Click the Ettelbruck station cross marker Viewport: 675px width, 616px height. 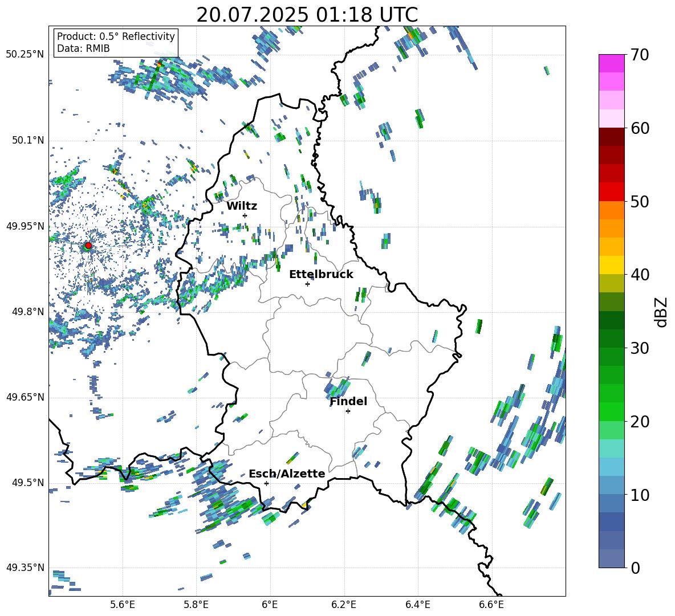(x=307, y=284)
